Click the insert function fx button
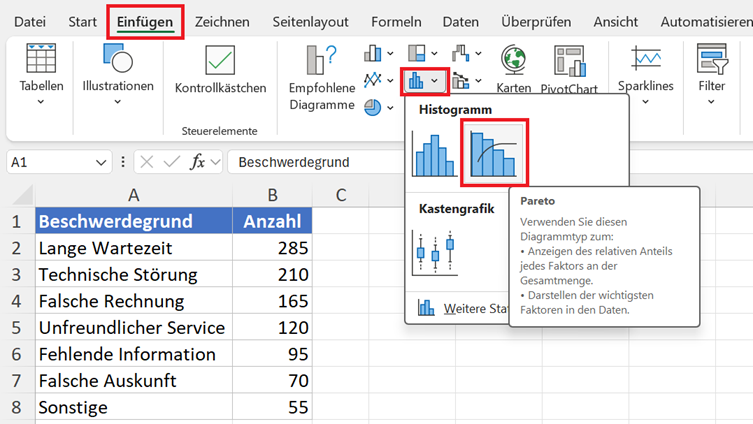Image resolution: width=753 pixels, height=424 pixels. click(x=197, y=162)
